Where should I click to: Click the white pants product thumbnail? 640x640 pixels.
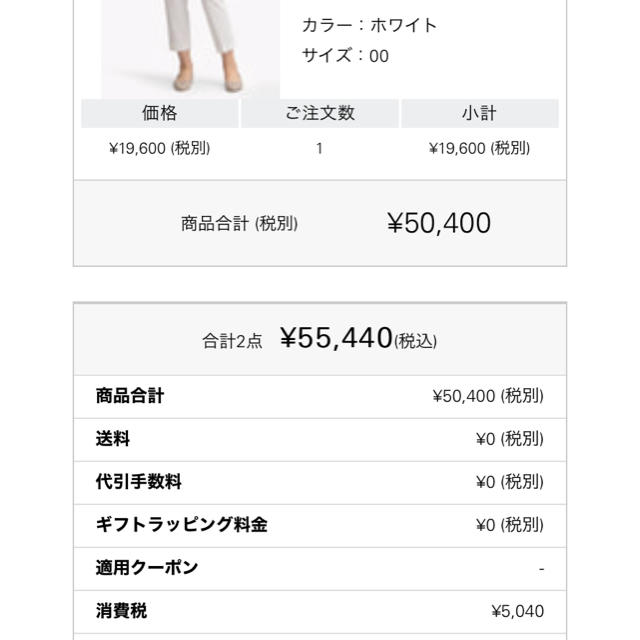[x=191, y=49]
